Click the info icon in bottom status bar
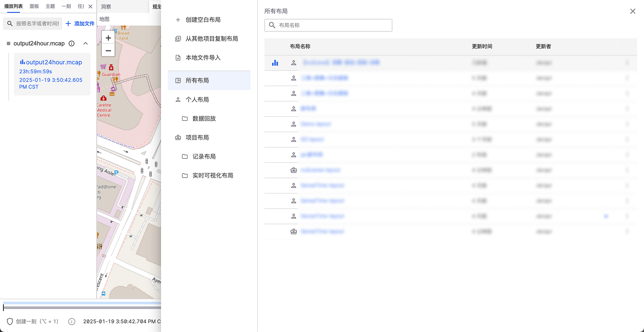Screen dimensions: 644x332 pos(72,321)
